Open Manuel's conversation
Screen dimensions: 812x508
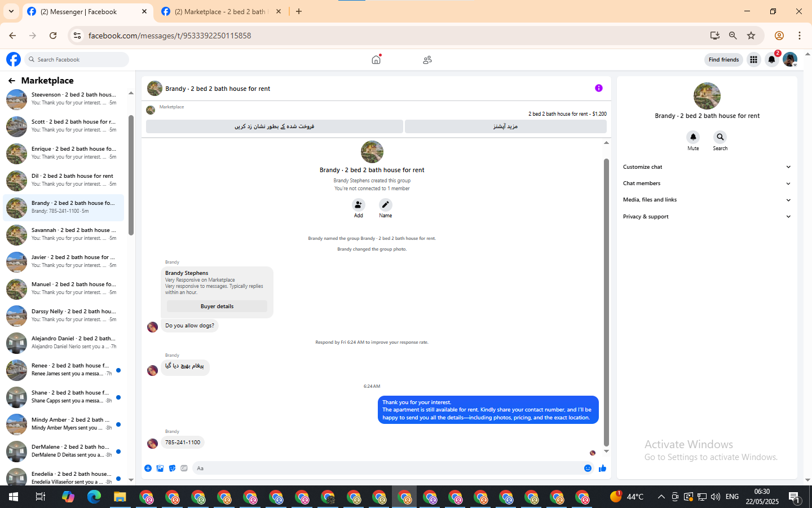tap(64, 289)
